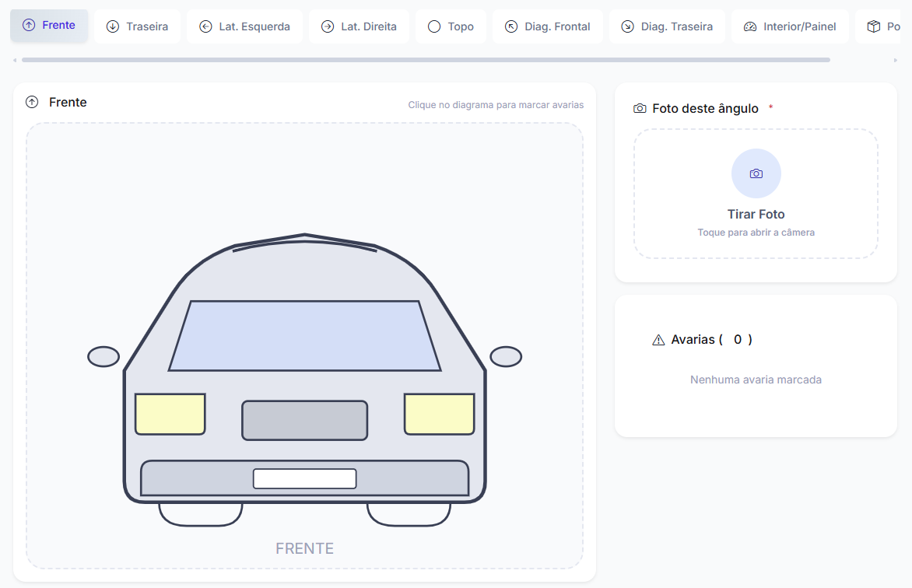Click the Lat. Direita right-arrow icon
This screenshot has width=912, height=588.
coord(328,26)
